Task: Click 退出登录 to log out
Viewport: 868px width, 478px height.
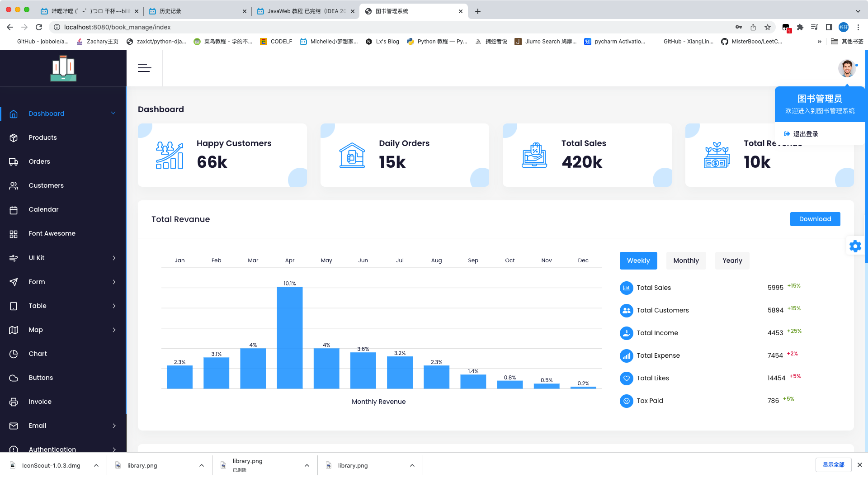Action: coord(806,134)
